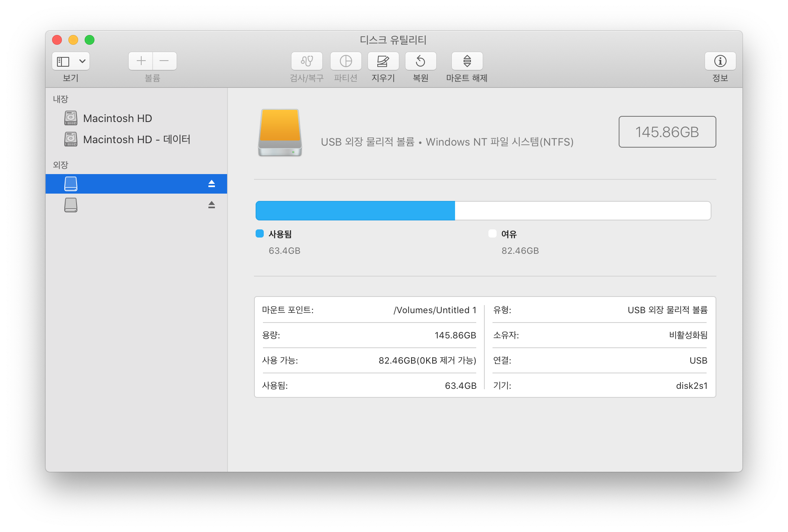The height and width of the screenshot is (532, 788).
Task: Click the First Aid (검사/복구) stethoscope icon
Action: 306,61
